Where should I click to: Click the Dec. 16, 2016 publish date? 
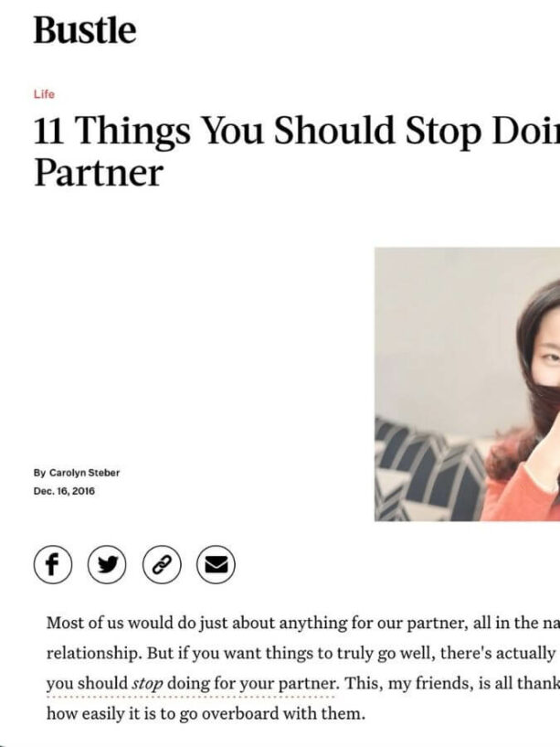tap(64, 491)
